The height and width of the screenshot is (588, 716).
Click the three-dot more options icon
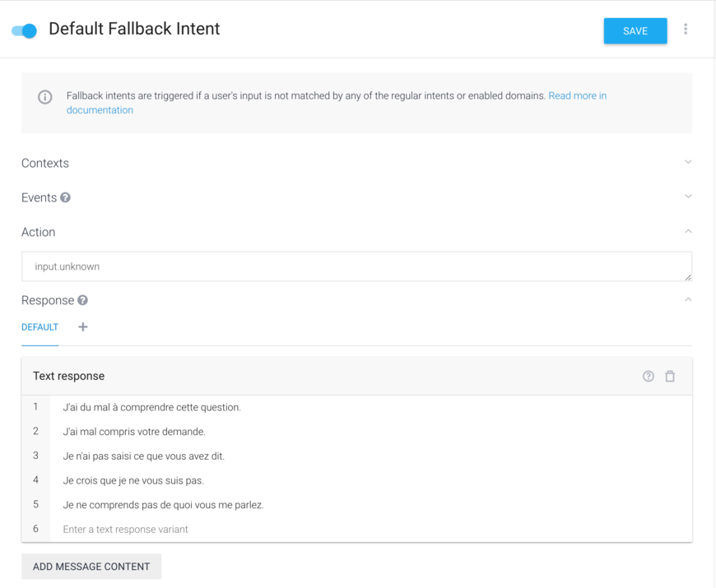686,30
